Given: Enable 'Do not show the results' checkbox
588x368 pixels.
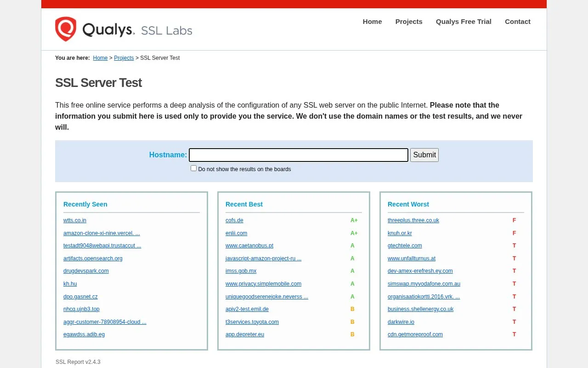Looking at the screenshot, I should pos(193,168).
